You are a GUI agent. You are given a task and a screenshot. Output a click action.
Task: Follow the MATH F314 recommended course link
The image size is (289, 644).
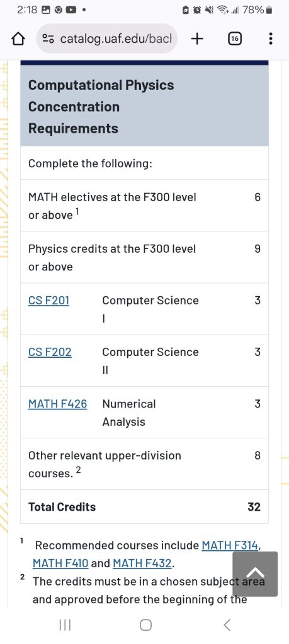coord(230,546)
